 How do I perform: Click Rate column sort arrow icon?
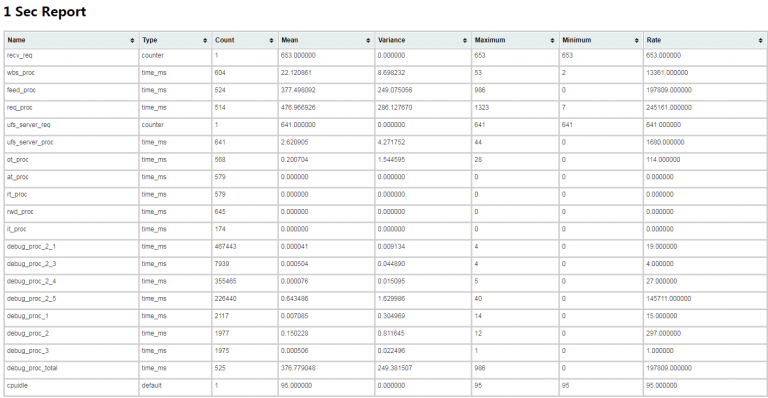point(761,41)
